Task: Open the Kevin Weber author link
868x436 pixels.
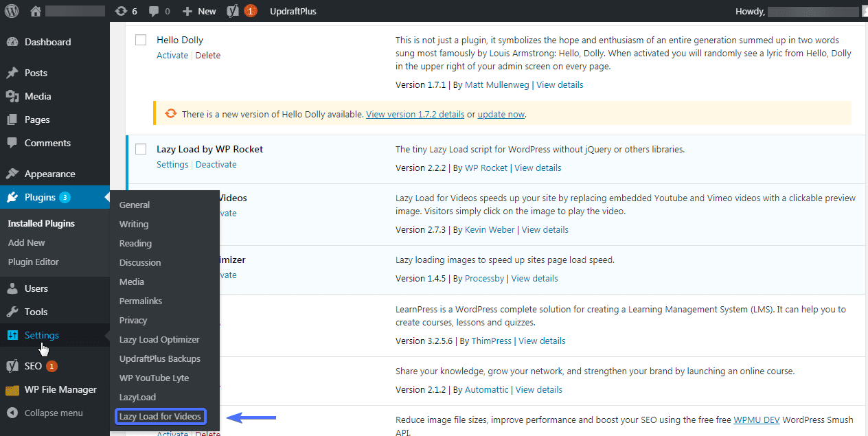Action: [x=490, y=229]
